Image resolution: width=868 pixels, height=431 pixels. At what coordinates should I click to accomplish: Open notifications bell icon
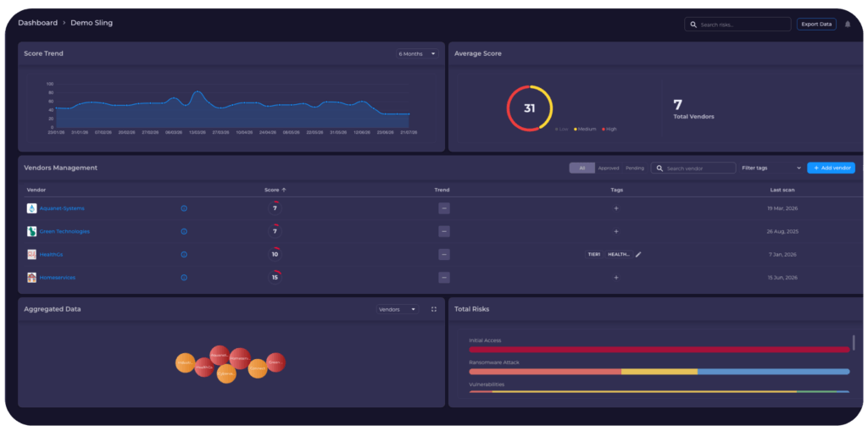point(847,25)
